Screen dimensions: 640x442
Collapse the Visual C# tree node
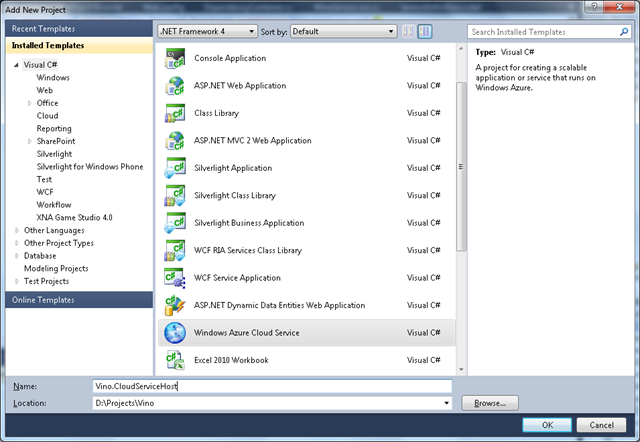pos(16,65)
